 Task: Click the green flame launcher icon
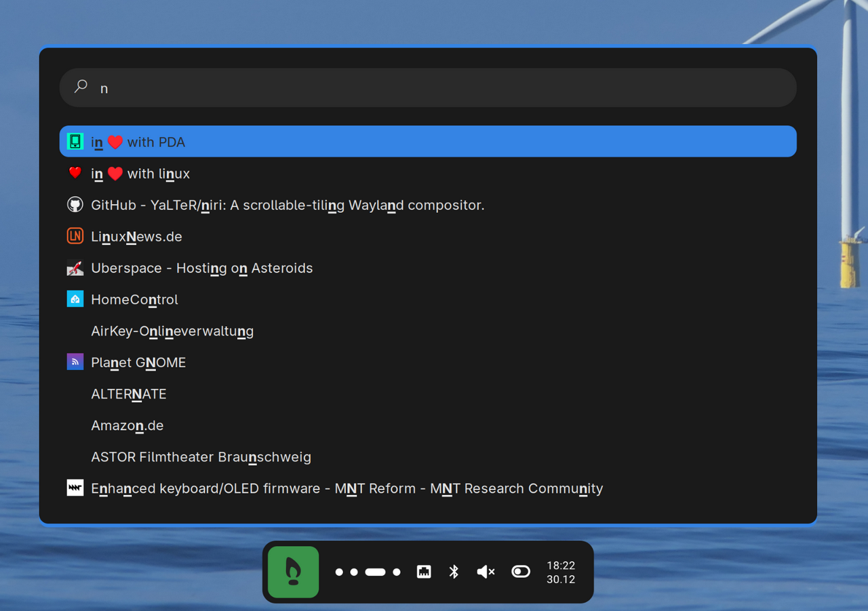(293, 572)
